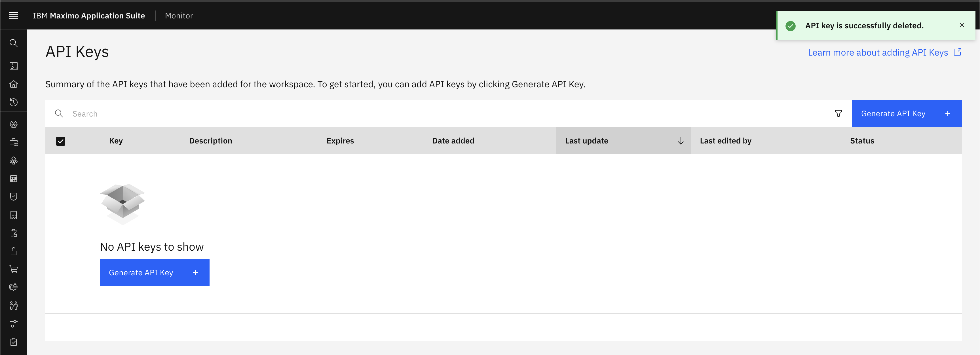
Task: Open the chat service bell sidebar icon
Action: (14, 287)
